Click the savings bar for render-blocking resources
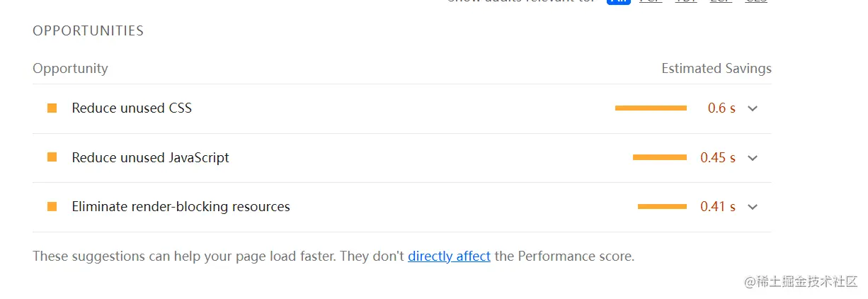Screen dimensions: 868x299 point(662,207)
